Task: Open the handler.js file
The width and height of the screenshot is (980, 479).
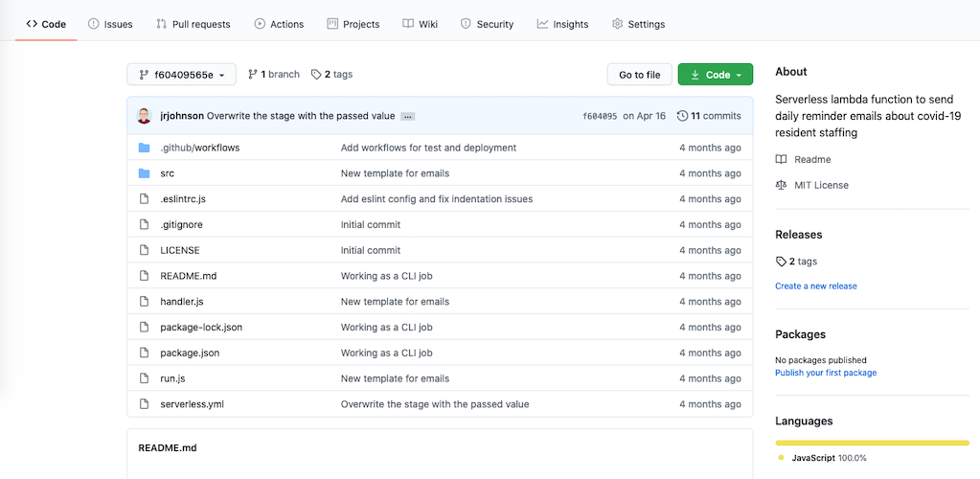Action: click(182, 302)
